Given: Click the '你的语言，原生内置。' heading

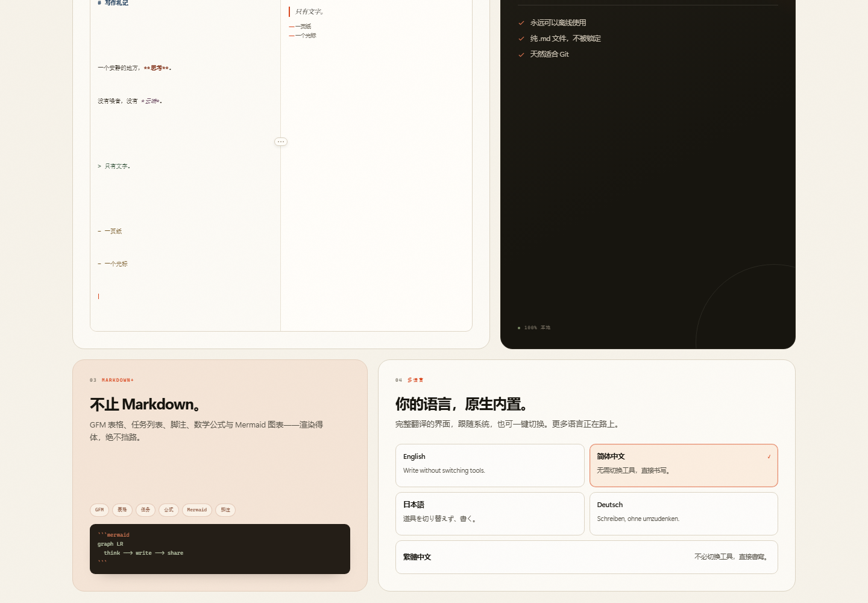Looking at the screenshot, I should click(463, 404).
